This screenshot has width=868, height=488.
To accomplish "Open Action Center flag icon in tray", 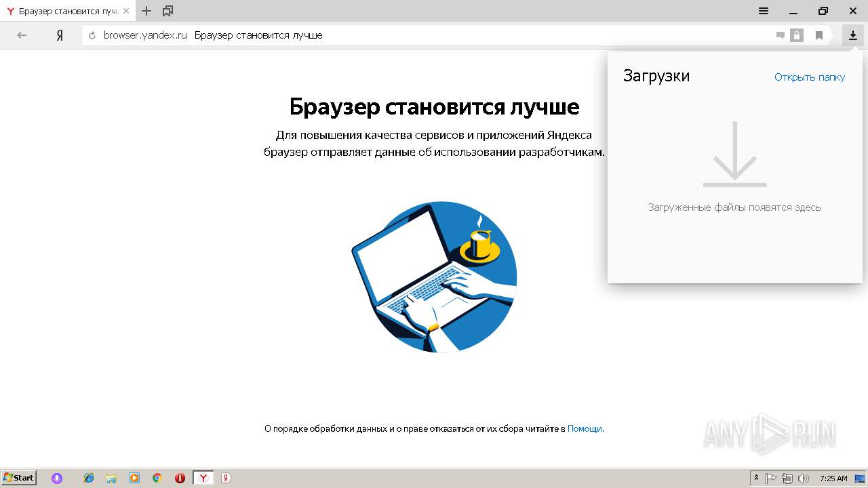I will (771, 478).
